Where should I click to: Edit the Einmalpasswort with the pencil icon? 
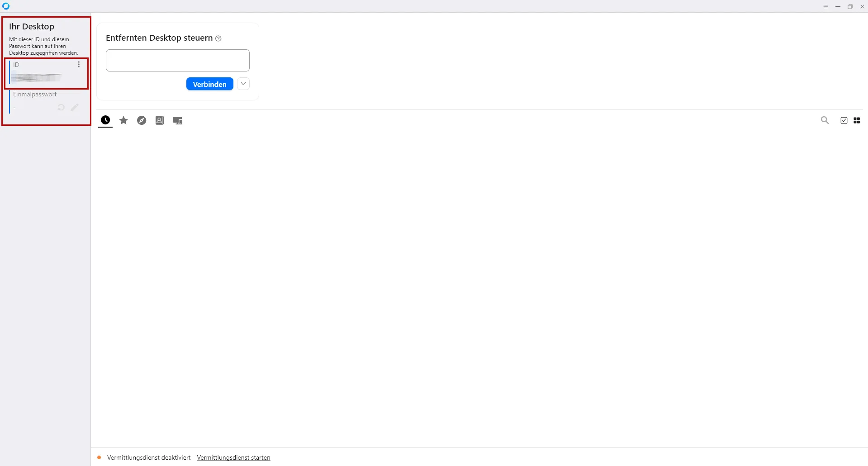(x=75, y=108)
